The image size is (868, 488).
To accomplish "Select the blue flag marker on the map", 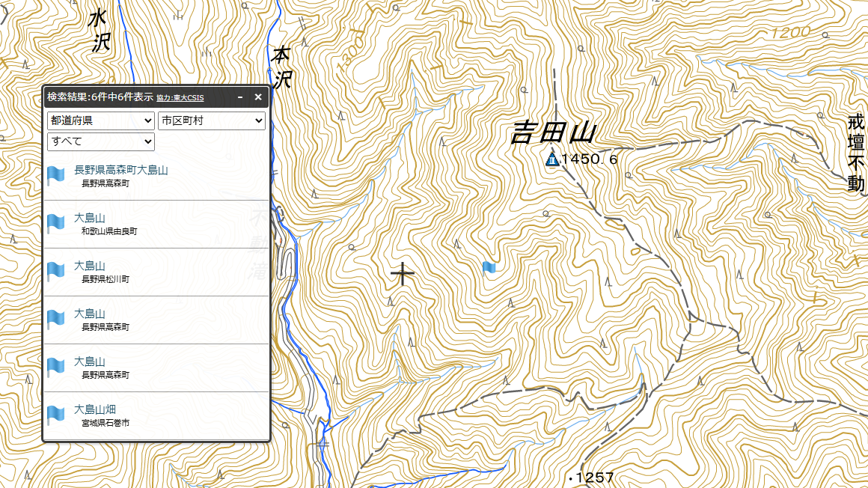I will click(488, 269).
